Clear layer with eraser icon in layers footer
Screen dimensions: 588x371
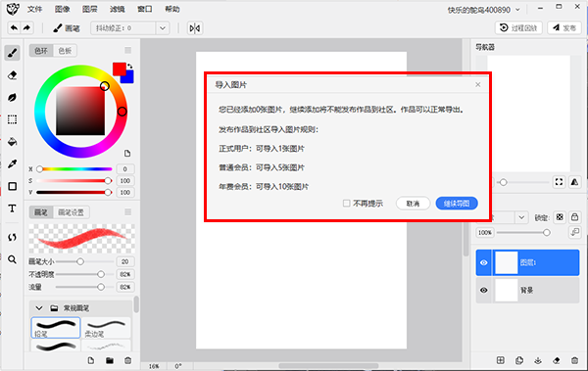(x=556, y=360)
